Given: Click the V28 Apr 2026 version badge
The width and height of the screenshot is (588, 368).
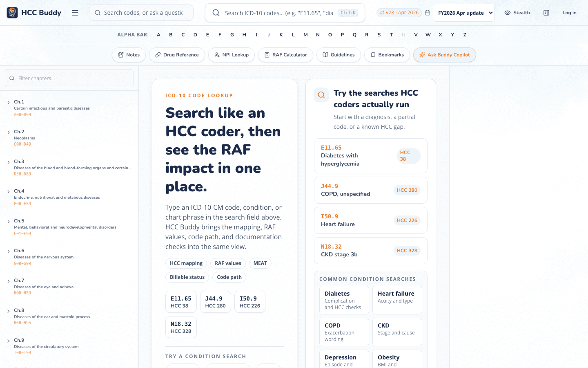Looking at the screenshot, I should tap(399, 13).
